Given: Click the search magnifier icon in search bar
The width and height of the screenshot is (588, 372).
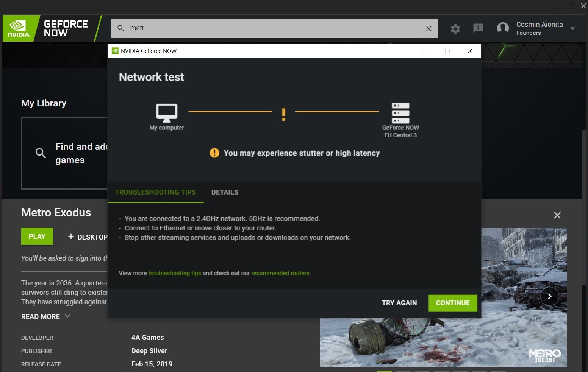Looking at the screenshot, I should tap(121, 28).
